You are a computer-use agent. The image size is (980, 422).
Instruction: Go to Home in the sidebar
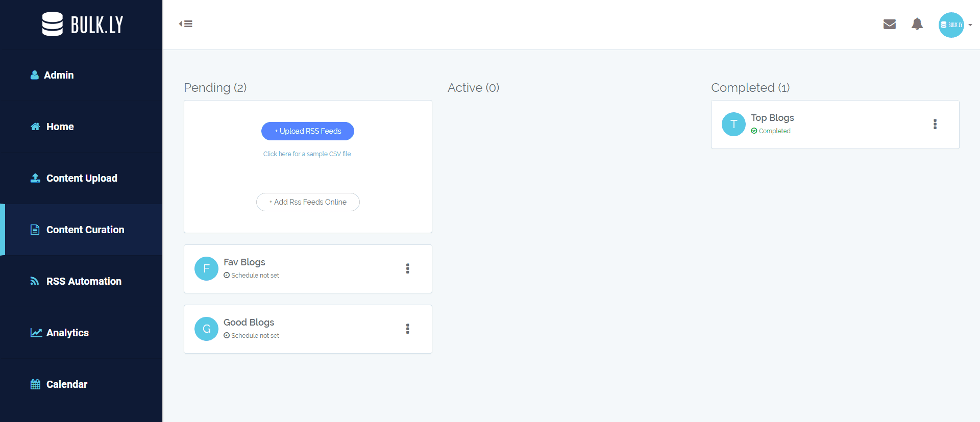pos(81,127)
